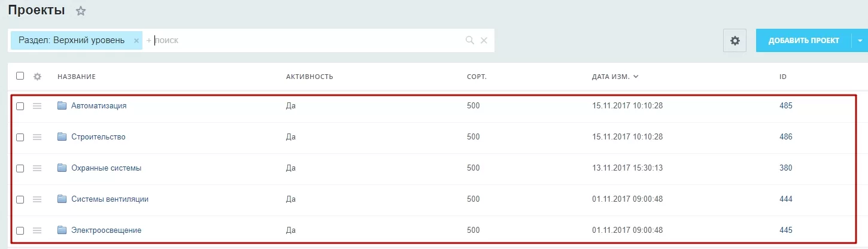Check the Охранные системы row checkbox
The height and width of the screenshot is (249, 868).
tap(20, 168)
